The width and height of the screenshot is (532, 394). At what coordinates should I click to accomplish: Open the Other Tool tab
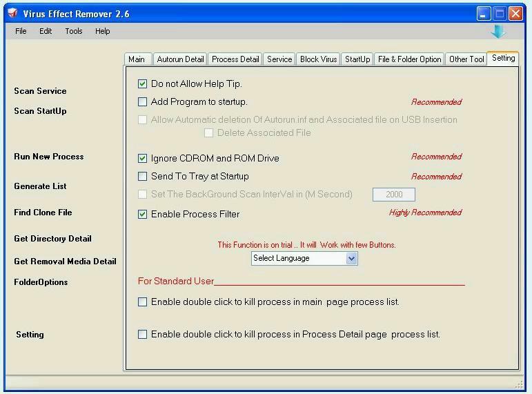[466, 59]
